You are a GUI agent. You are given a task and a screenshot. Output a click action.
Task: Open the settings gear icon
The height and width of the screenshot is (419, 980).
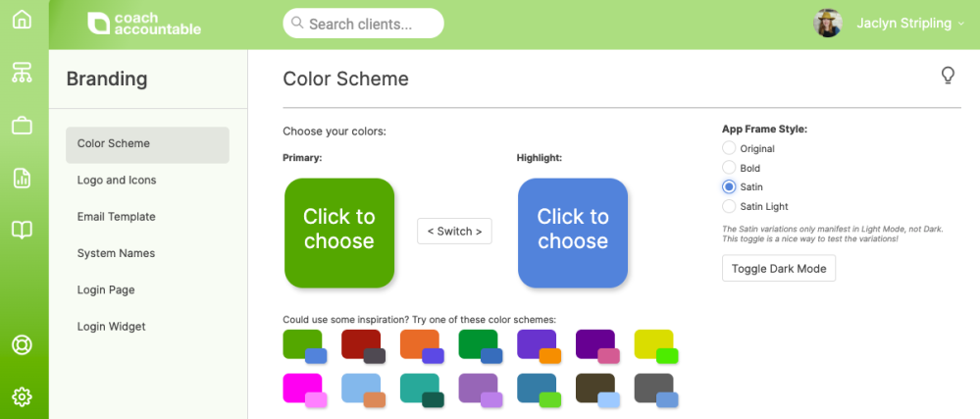pyautogui.click(x=22, y=396)
